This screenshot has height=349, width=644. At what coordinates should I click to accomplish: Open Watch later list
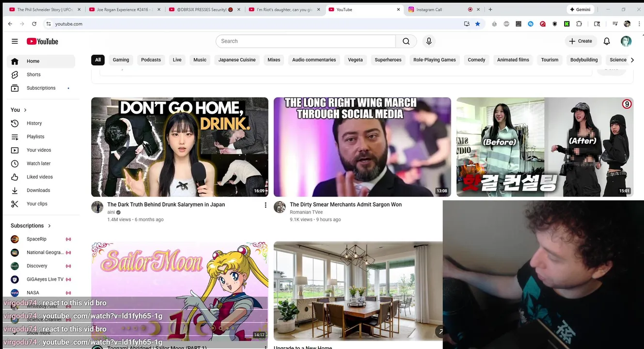[x=41, y=163]
